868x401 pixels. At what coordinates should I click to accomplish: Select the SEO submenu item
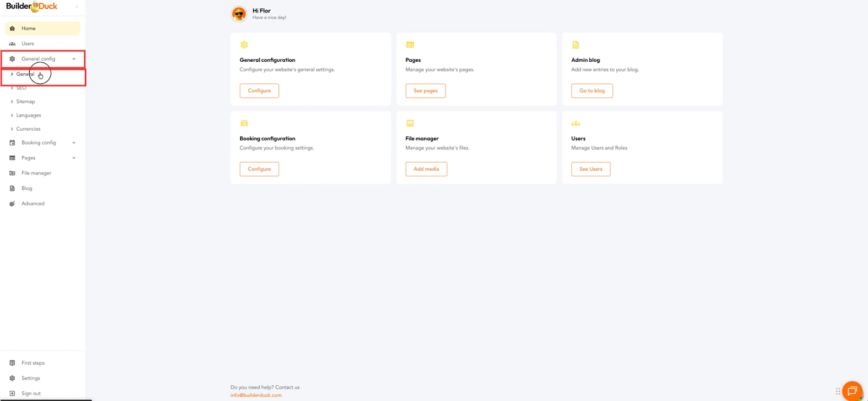(x=21, y=88)
